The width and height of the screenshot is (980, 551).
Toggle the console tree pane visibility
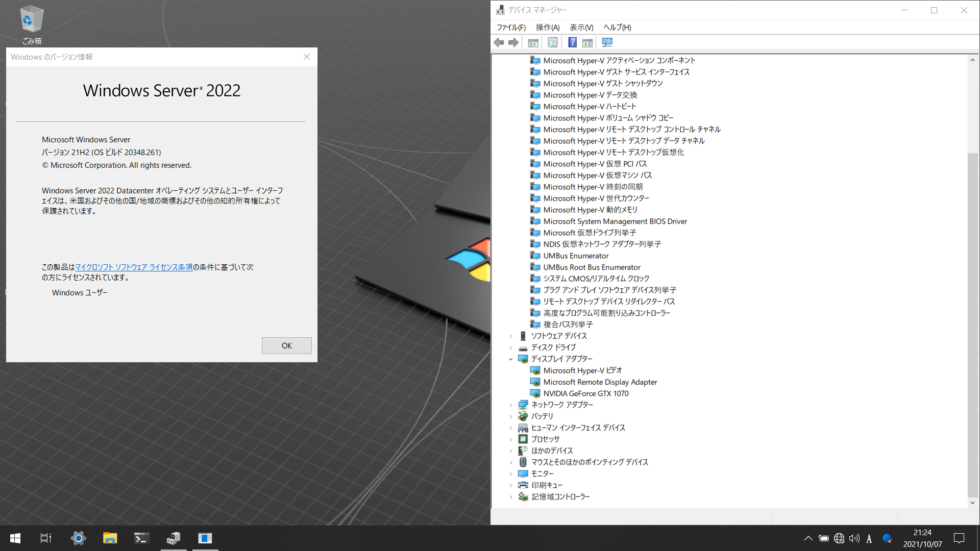coord(533,42)
